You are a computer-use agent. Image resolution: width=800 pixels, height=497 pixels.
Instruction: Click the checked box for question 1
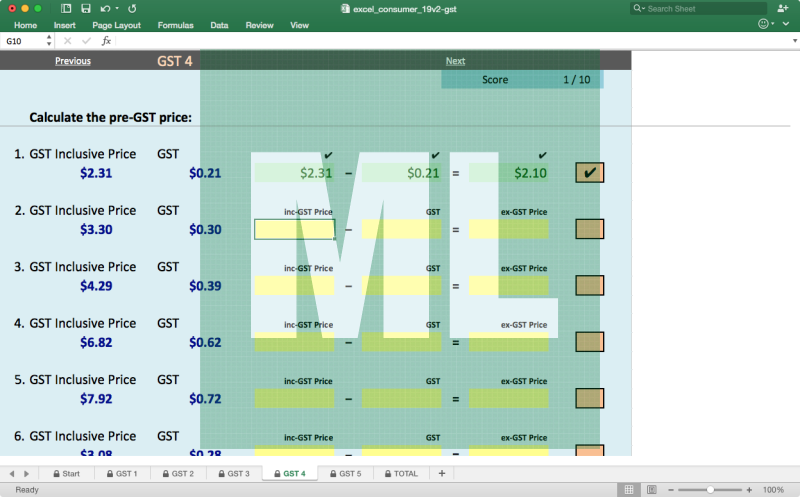coord(589,172)
